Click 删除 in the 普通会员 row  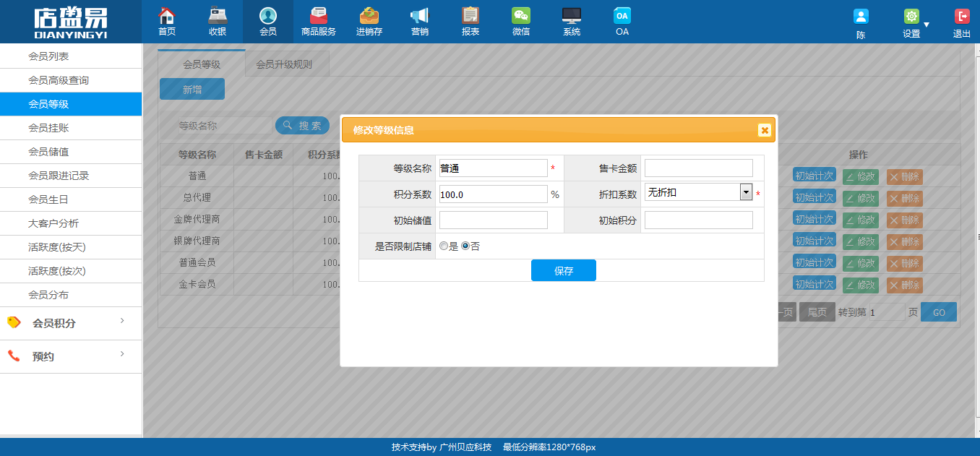pyautogui.click(x=905, y=263)
